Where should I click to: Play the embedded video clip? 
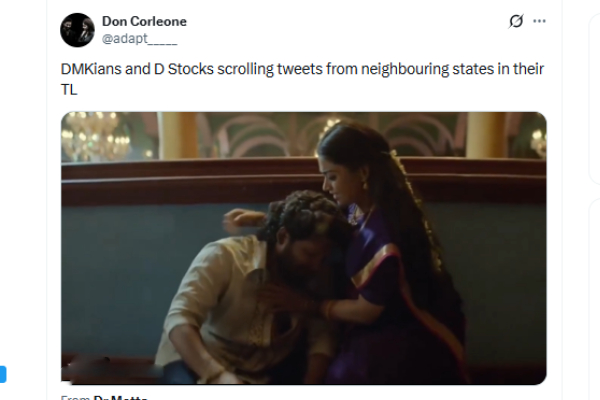click(304, 248)
